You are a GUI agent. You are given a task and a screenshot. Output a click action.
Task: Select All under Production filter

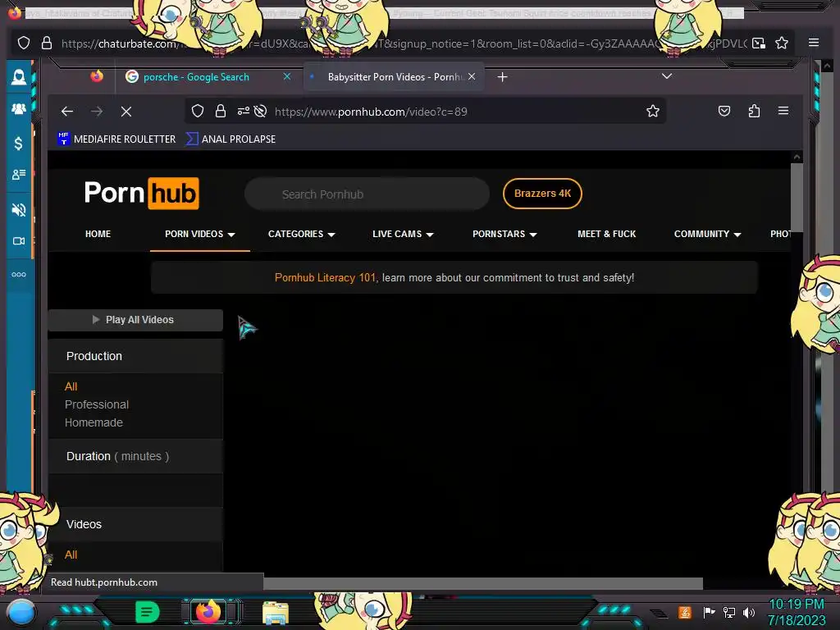(71, 386)
